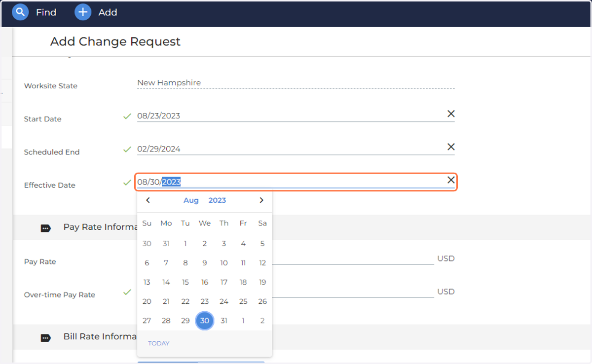Clear the Effective Date field

click(450, 180)
